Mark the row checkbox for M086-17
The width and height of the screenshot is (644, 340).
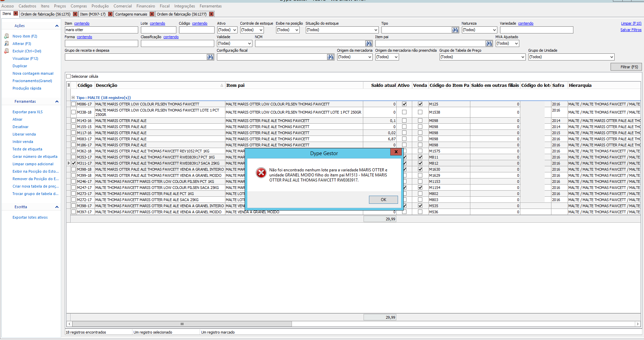(73, 104)
